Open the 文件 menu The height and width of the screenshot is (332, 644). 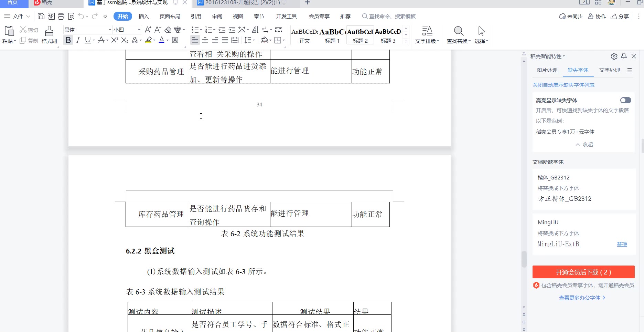[17, 16]
